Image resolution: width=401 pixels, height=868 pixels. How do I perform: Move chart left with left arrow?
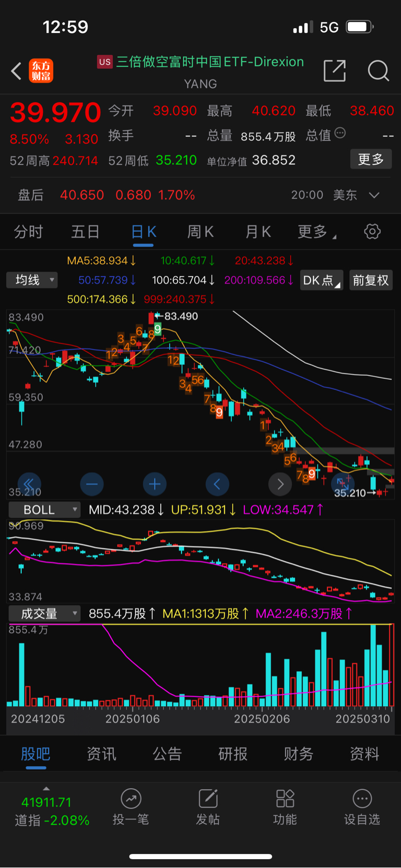tap(217, 484)
